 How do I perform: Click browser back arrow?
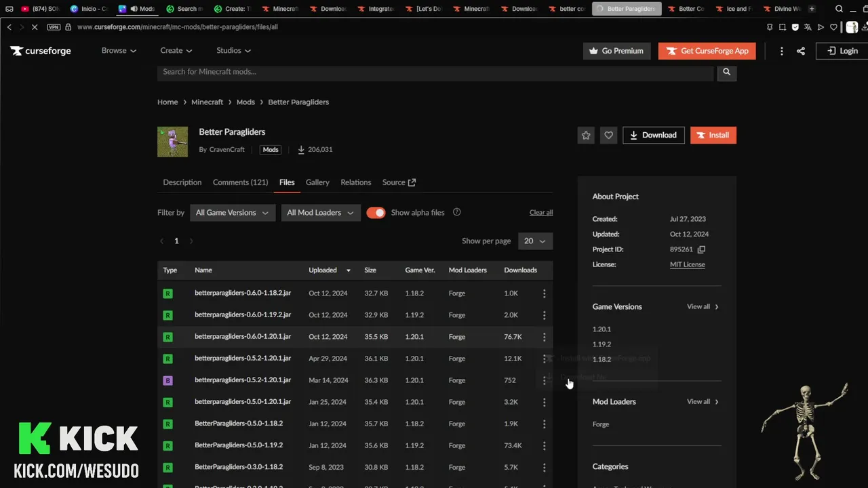(9, 27)
